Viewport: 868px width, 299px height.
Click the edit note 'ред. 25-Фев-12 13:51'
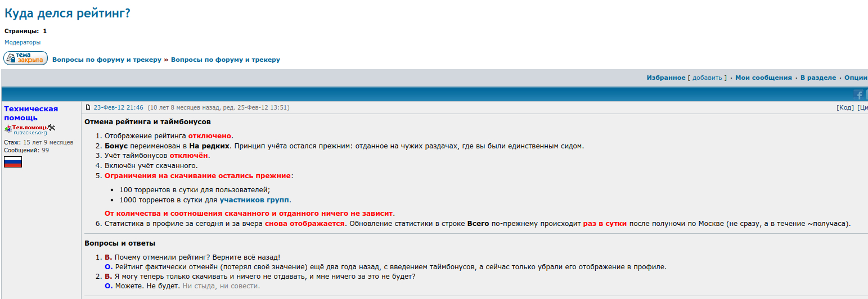(x=253, y=107)
